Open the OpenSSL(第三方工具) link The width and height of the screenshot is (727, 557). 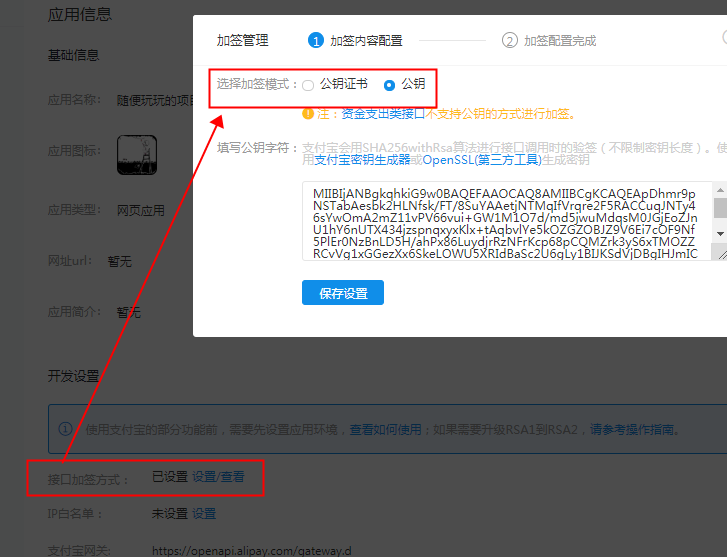coord(482,160)
